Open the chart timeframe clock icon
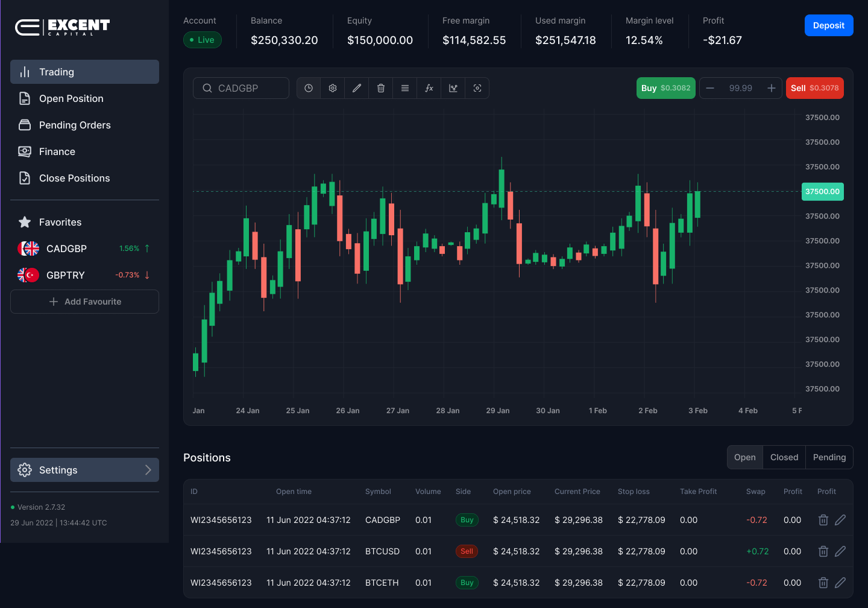This screenshot has width=868, height=608. tap(308, 88)
